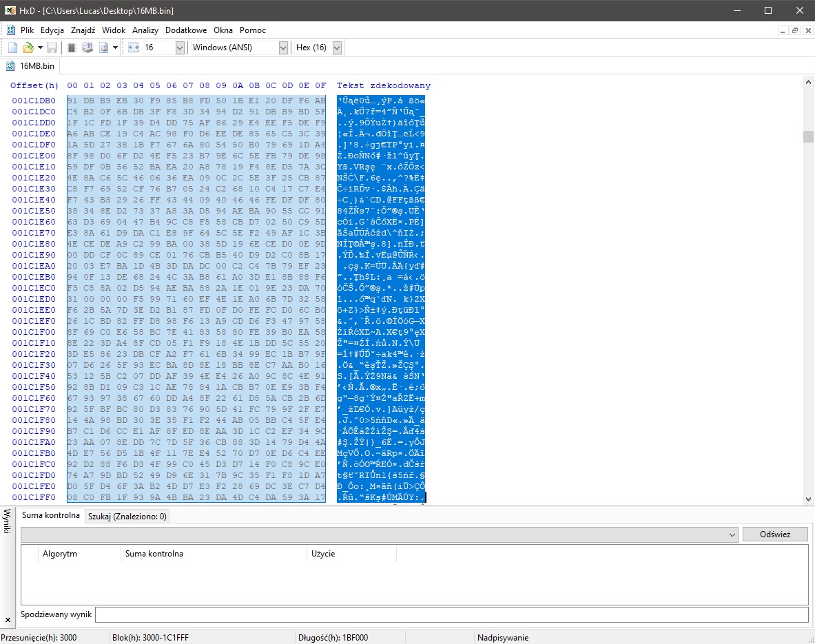Click status bar Blok(h): 3000-1C1FFF
Screen dimensions: 815x644
coord(151,638)
